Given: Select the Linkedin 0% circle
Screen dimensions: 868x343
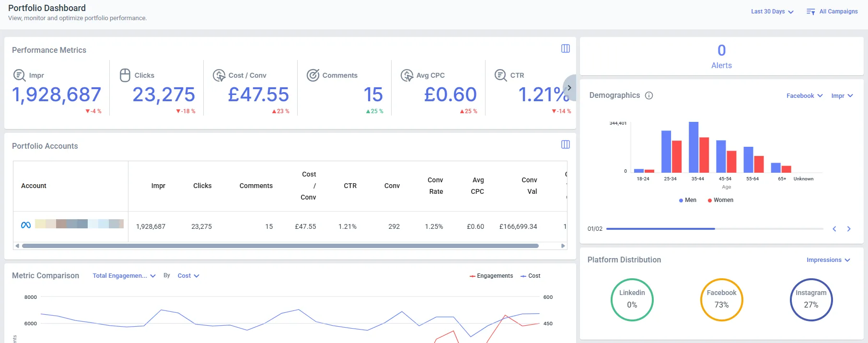Looking at the screenshot, I should pos(632,300).
